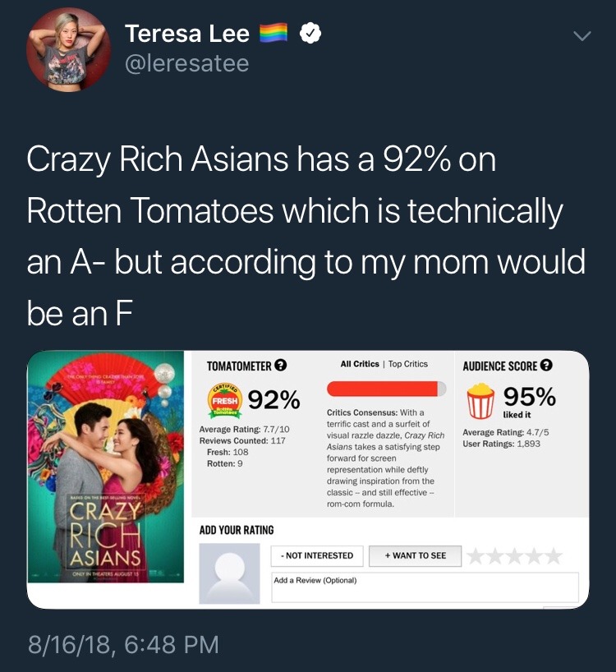
Task: Click the Tomatometer help question mark
Action: click(280, 366)
